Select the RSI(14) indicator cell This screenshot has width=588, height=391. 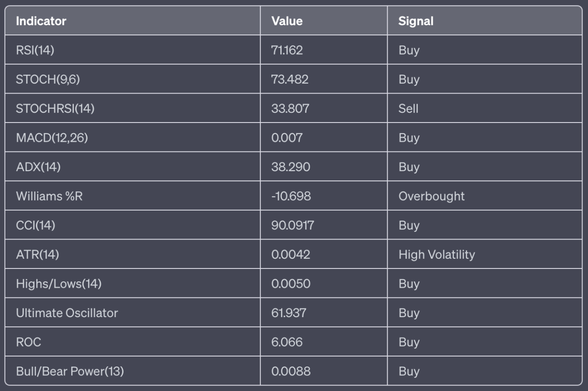[35, 50]
